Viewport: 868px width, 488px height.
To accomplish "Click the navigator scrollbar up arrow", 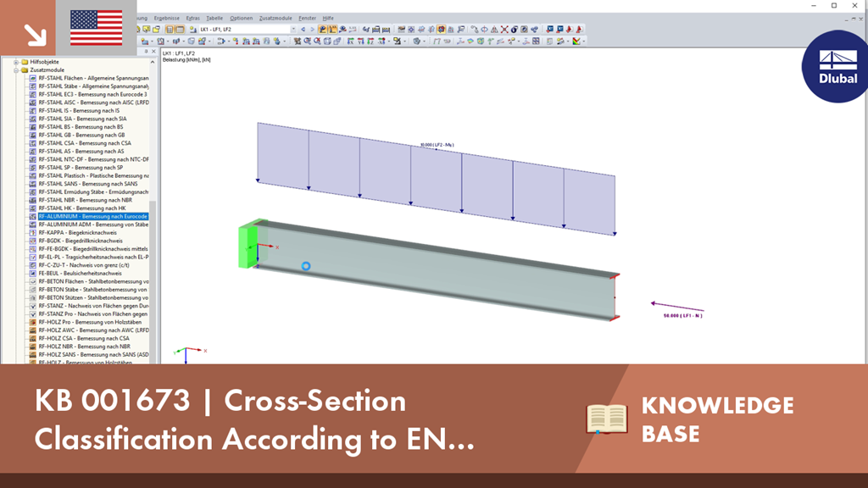I will pos(153,62).
